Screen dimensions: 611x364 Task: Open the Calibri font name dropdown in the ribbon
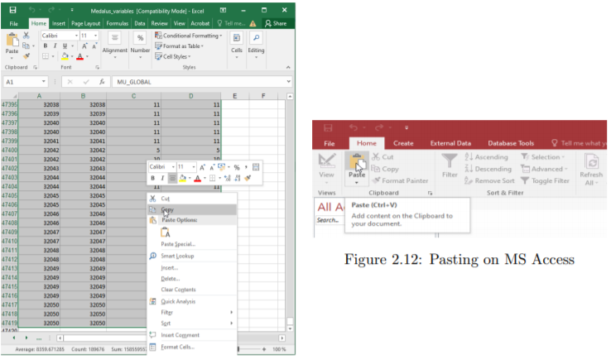(60, 36)
